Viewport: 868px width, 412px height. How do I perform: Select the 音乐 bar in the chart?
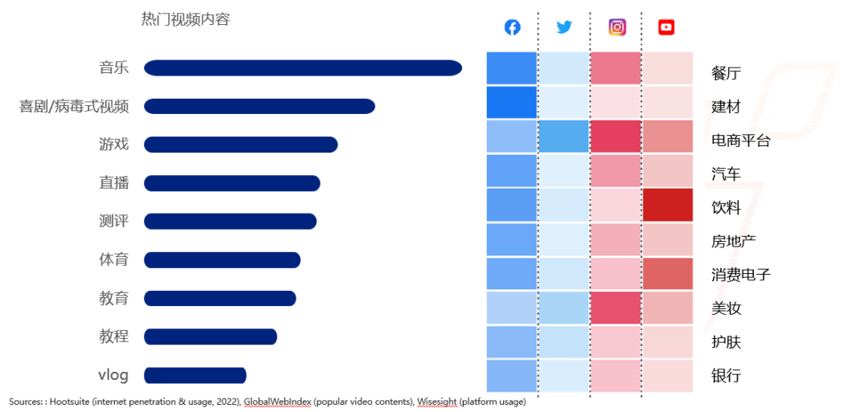pyautogui.click(x=303, y=67)
